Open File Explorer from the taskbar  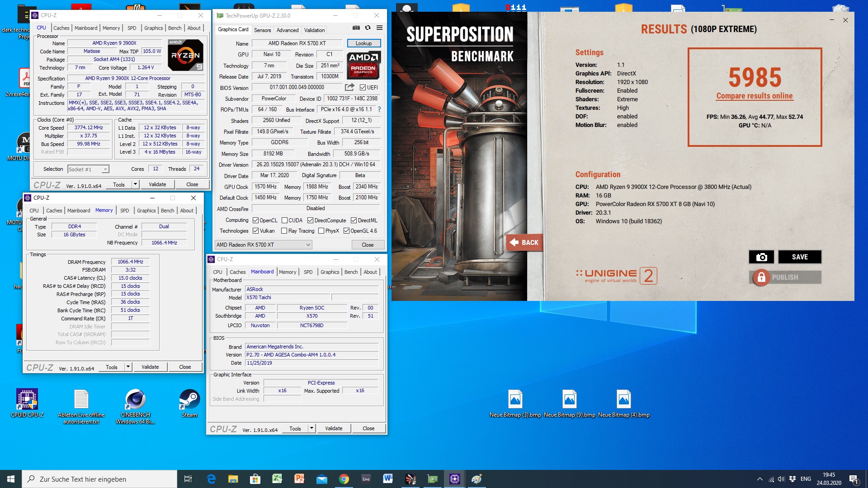(233, 479)
